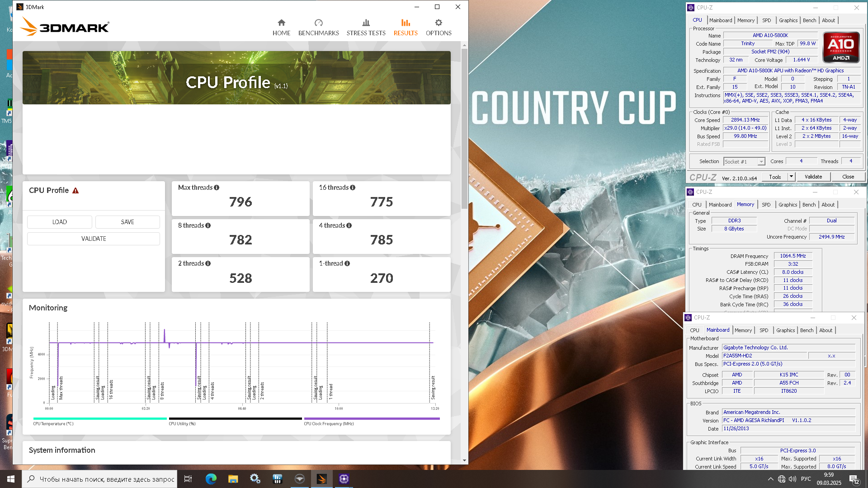Switch input language РУС in the tray
The width and height of the screenshot is (868, 488).
point(806,479)
